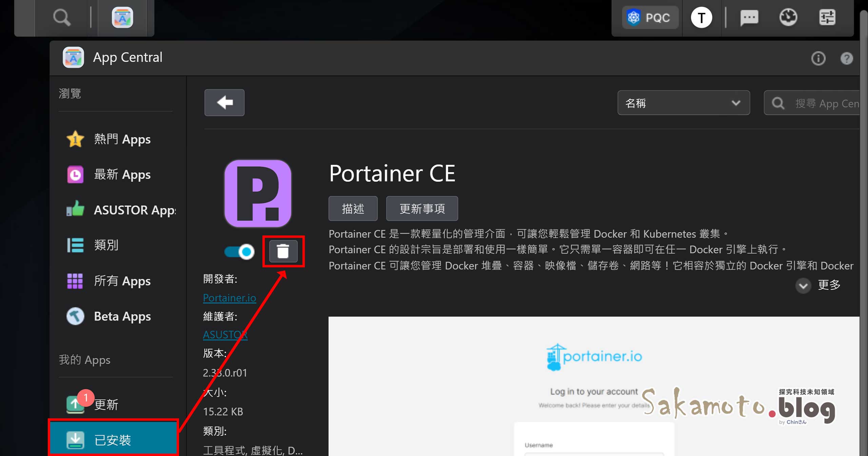View 更新事項 for Portainer CE
The image size is (868, 456).
pos(422,208)
